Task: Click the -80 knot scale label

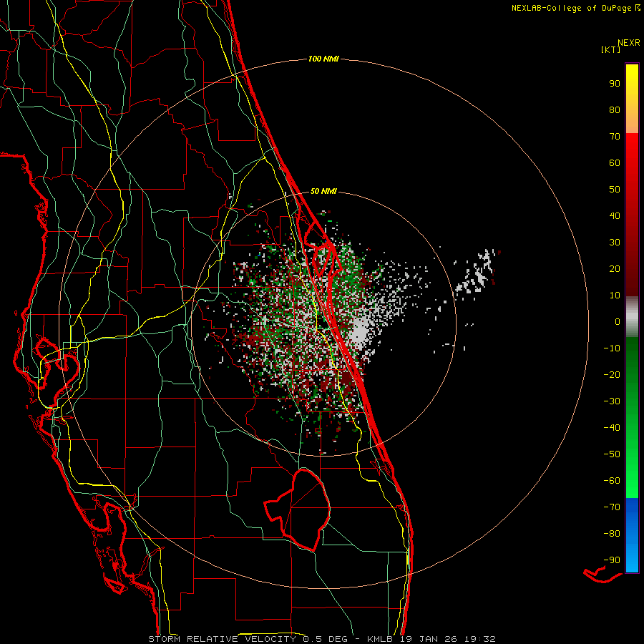Action: [x=612, y=534]
